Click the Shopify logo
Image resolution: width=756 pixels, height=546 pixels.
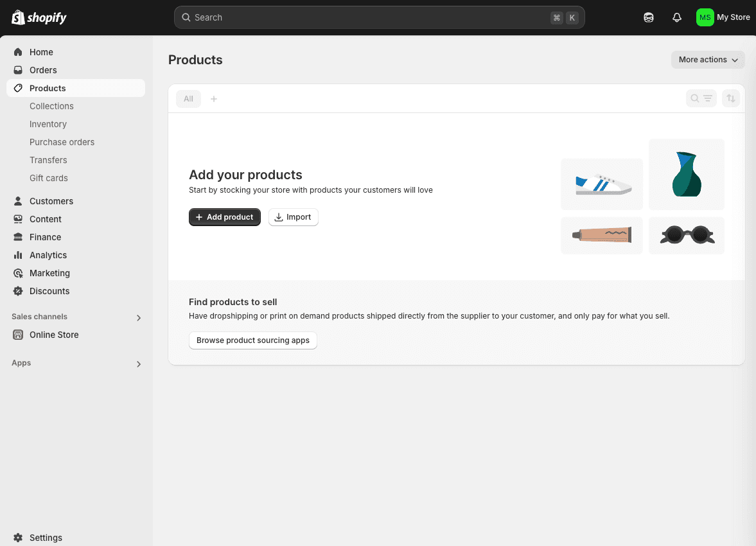(x=39, y=17)
